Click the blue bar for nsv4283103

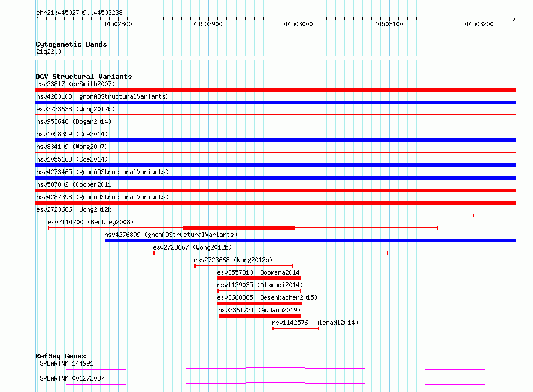coord(275,102)
